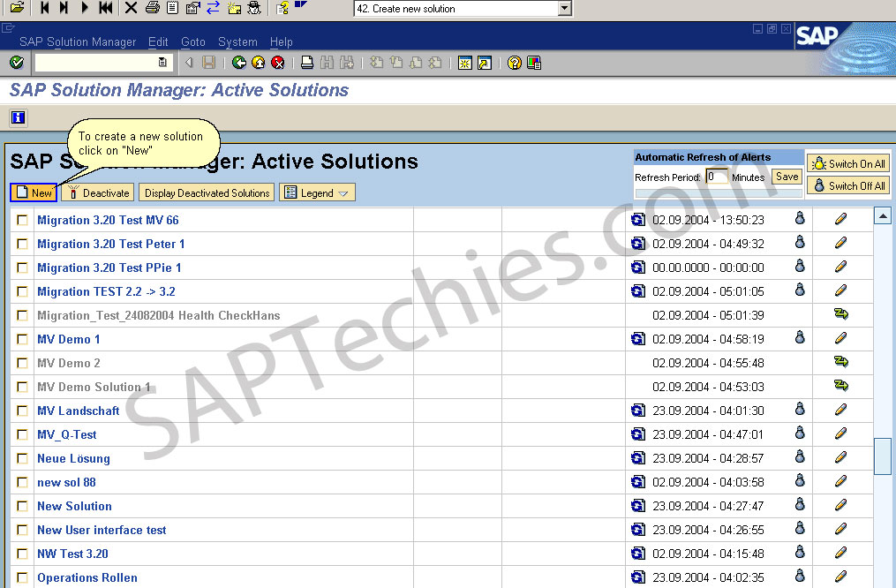Open the Goto menu
Image resolution: width=896 pixels, height=588 pixels.
(193, 41)
